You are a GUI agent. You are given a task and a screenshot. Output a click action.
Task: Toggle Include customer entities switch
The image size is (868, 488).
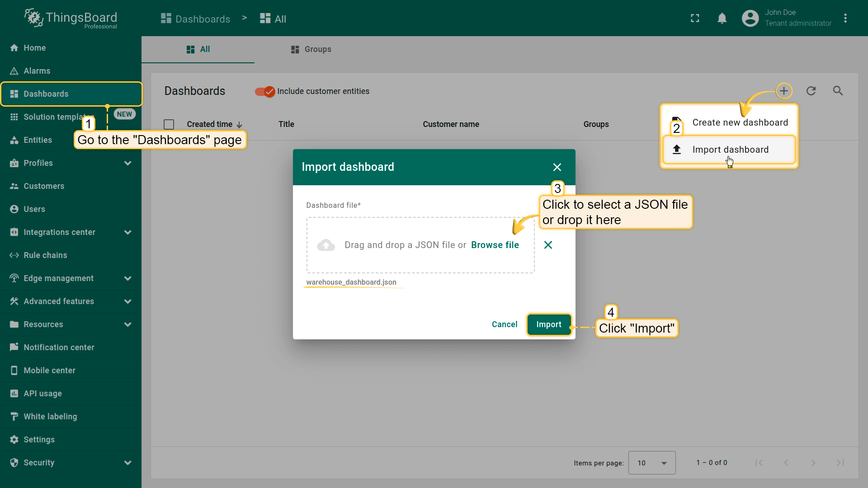coord(265,92)
